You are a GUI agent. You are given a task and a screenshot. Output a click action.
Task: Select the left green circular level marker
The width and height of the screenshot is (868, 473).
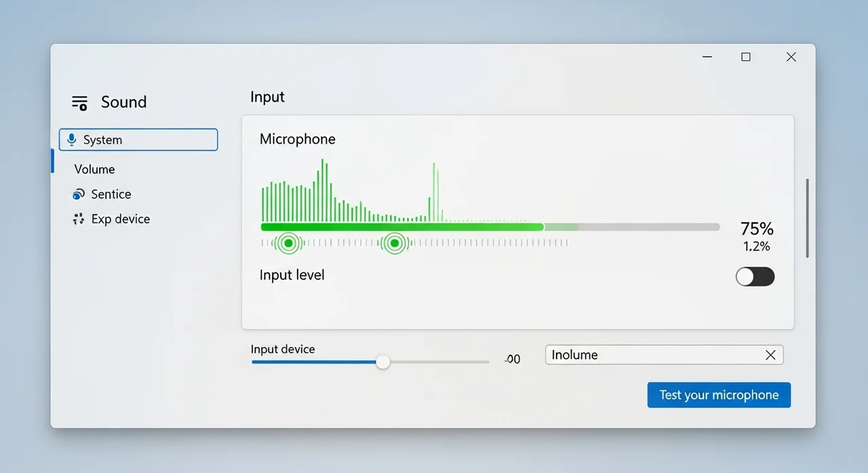click(288, 243)
